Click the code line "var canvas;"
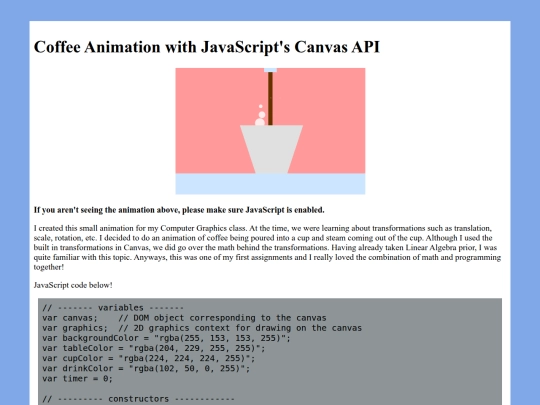 point(184,318)
